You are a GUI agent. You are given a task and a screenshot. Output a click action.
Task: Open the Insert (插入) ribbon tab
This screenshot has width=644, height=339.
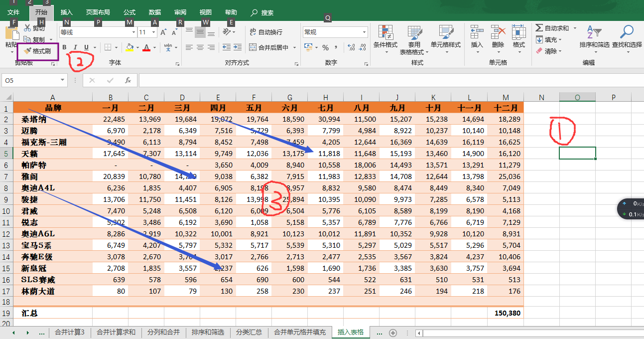tap(66, 12)
